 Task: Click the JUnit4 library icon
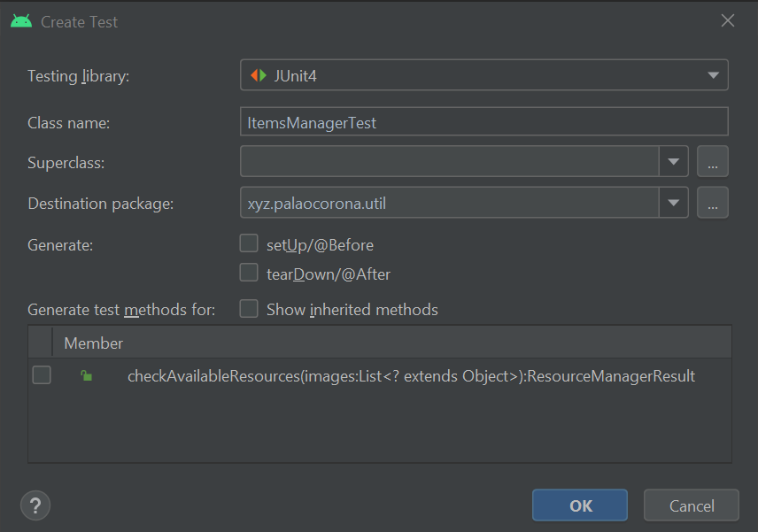coord(259,76)
